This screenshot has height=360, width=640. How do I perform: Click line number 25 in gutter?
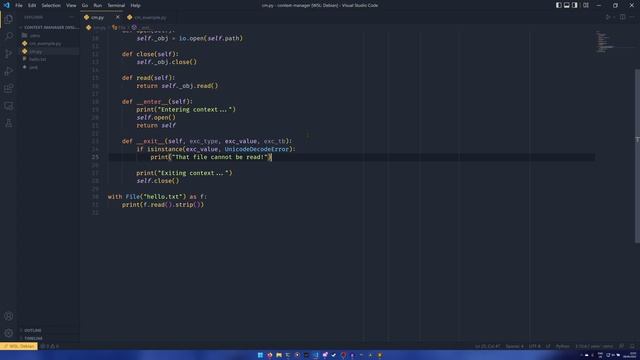pyautogui.click(x=95, y=157)
